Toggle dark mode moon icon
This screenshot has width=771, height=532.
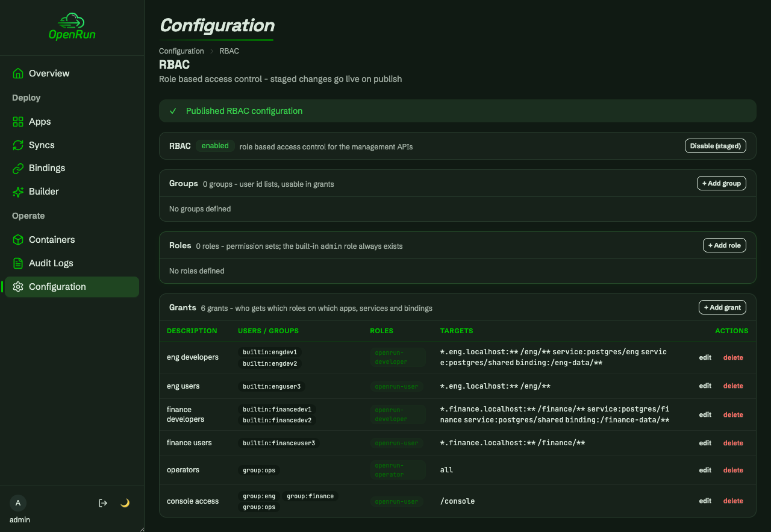(125, 503)
